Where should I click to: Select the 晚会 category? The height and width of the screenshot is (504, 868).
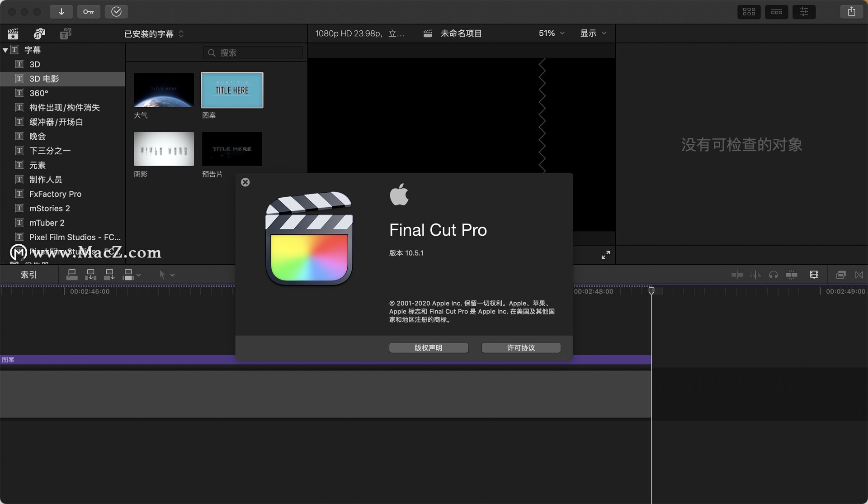(x=63, y=136)
